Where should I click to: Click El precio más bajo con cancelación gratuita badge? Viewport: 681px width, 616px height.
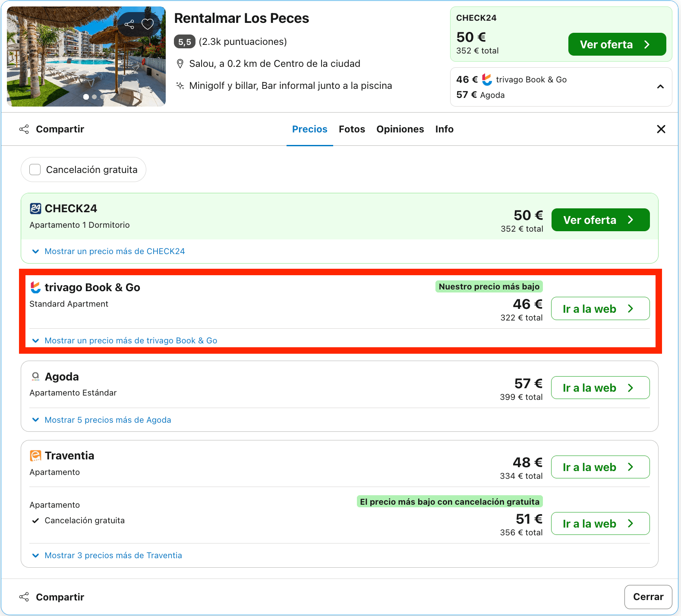(x=450, y=502)
